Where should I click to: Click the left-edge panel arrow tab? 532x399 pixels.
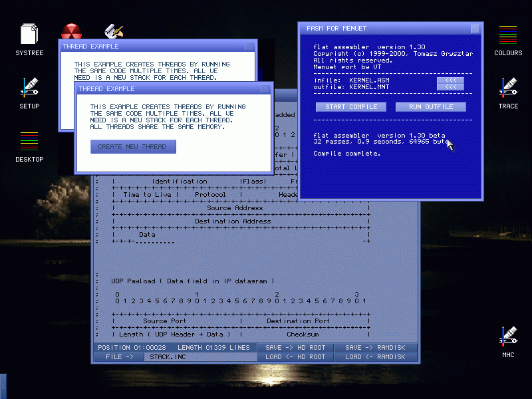3,386
